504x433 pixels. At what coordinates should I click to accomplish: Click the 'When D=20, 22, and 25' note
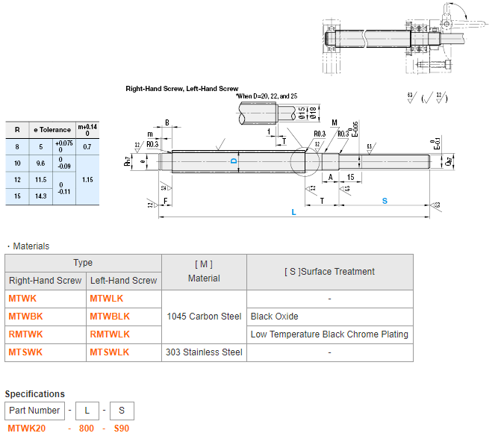point(267,96)
